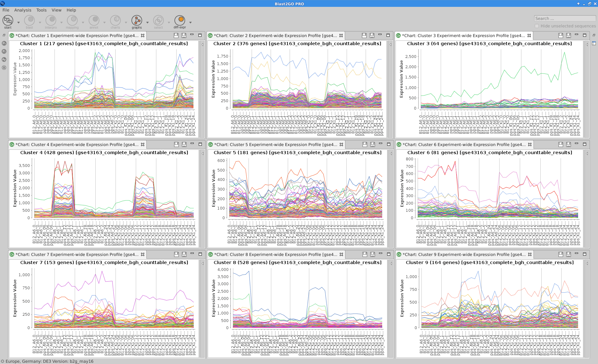The width and height of the screenshot is (598, 364).
Task: Click the save floppy icon in Cluster 4 panel
Action: (x=176, y=144)
